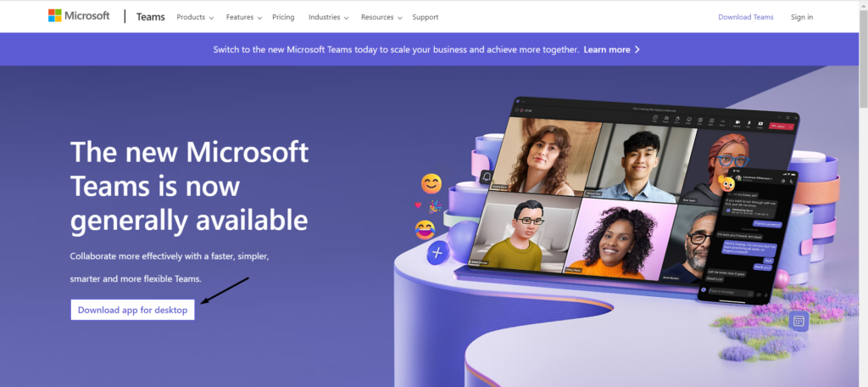Click the laughing tears emoji icon

pyautogui.click(x=426, y=229)
